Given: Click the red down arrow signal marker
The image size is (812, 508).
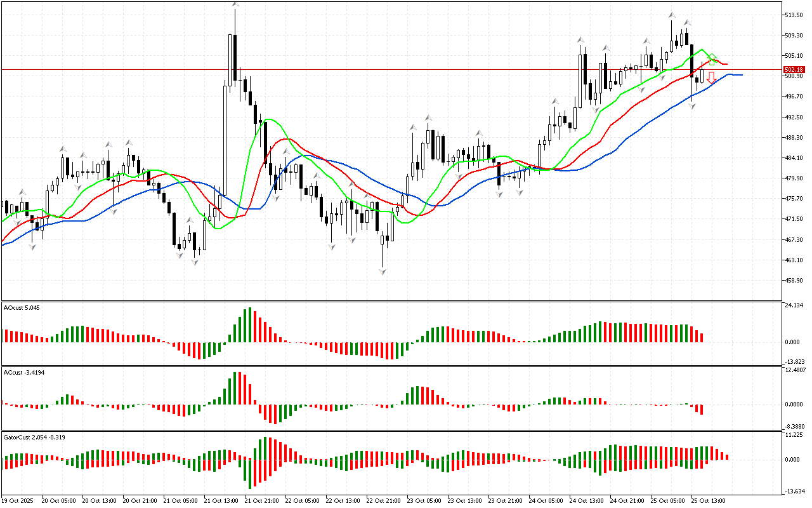Looking at the screenshot, I should pos(711,77).
